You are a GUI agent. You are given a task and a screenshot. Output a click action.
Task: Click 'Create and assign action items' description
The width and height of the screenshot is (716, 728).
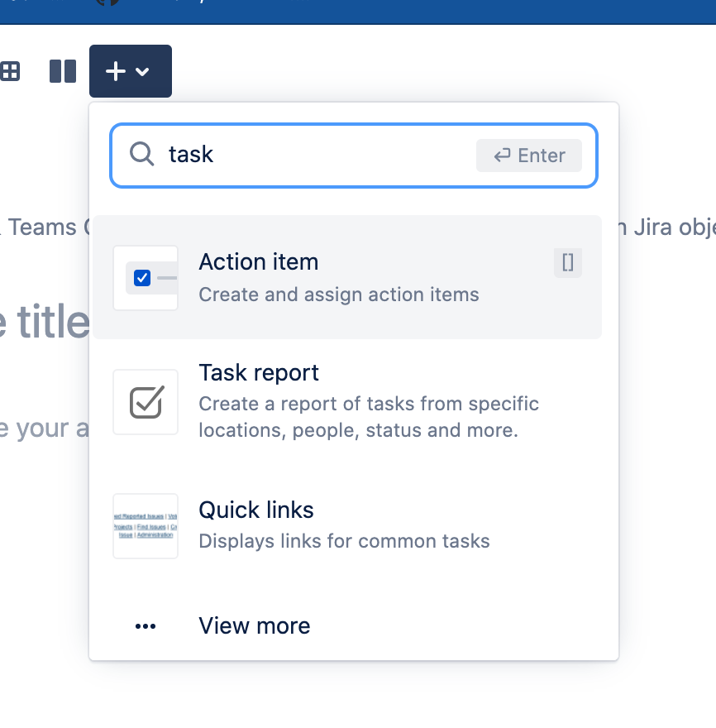[339, 295]
